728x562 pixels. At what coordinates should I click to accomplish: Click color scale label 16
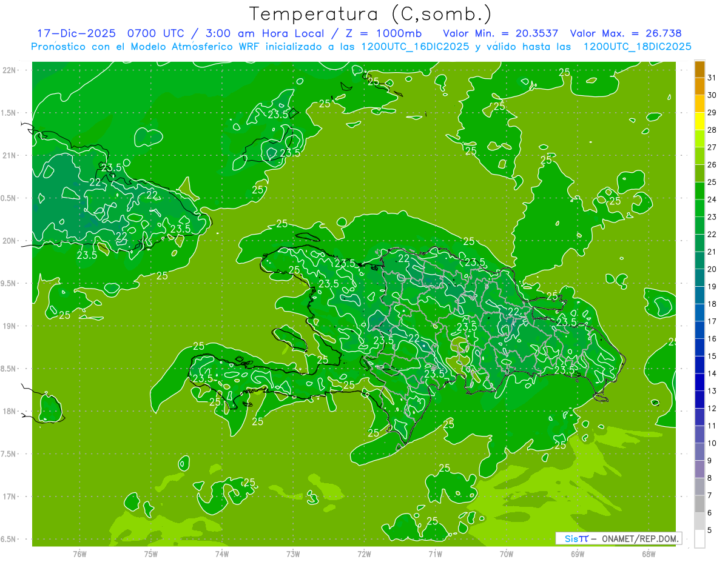[712, 339]
